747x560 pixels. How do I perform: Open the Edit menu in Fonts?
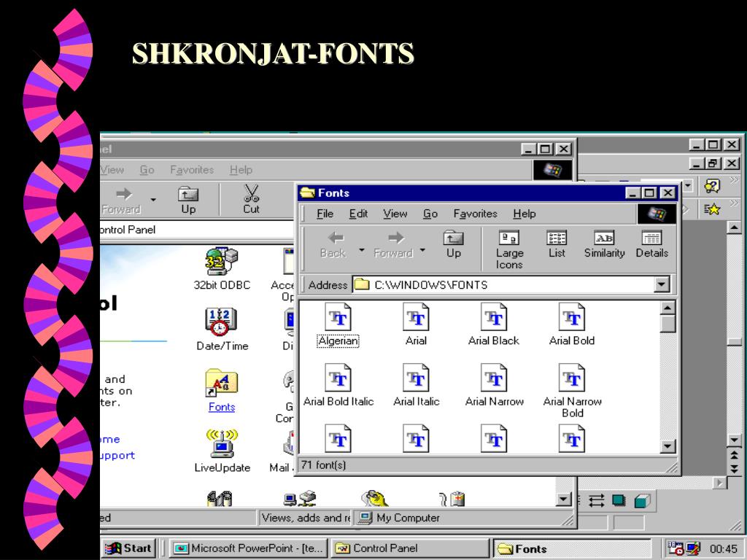click(x=358, y=214)
